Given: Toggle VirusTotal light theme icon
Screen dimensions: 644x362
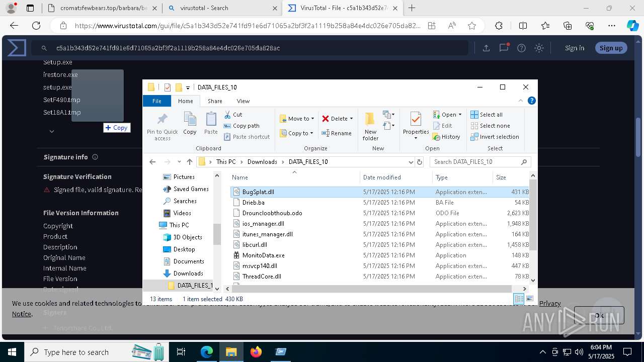Looking at the screenshot, I should pos(539,48).
